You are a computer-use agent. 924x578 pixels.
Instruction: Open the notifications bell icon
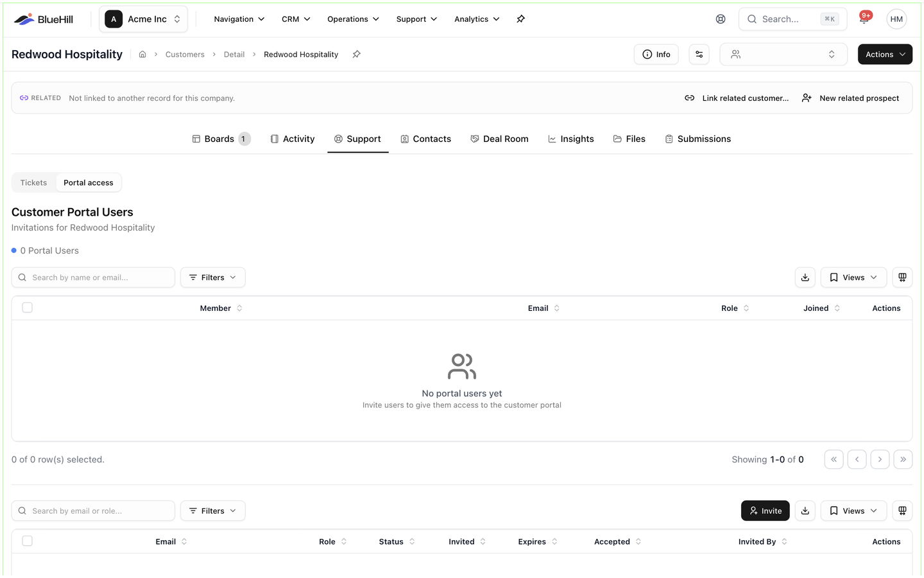point(864,19)
